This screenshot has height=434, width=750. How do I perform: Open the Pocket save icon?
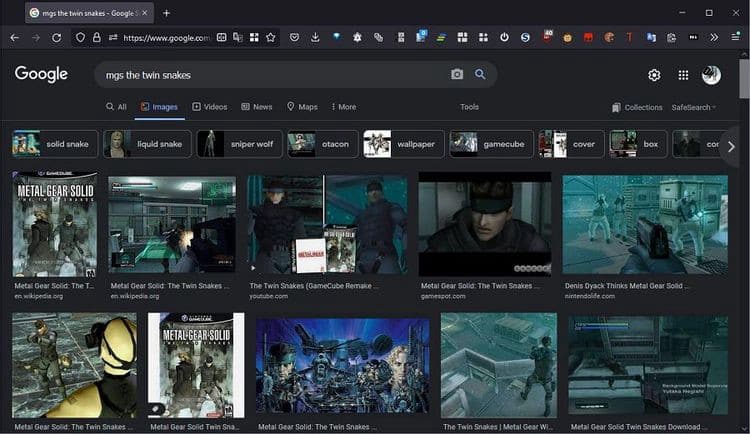tap(294, 37)
